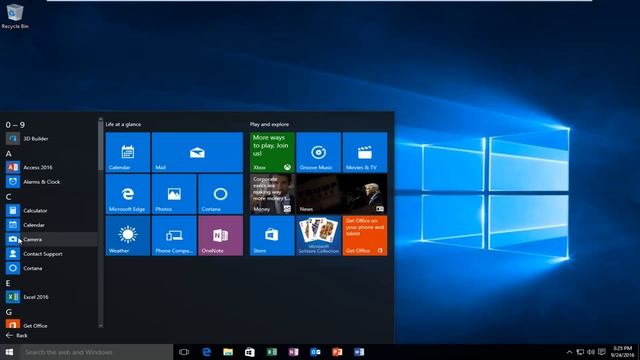Screen dimensions: 640x360
Task: Open the volume control in tray
Action: [591, 352]
